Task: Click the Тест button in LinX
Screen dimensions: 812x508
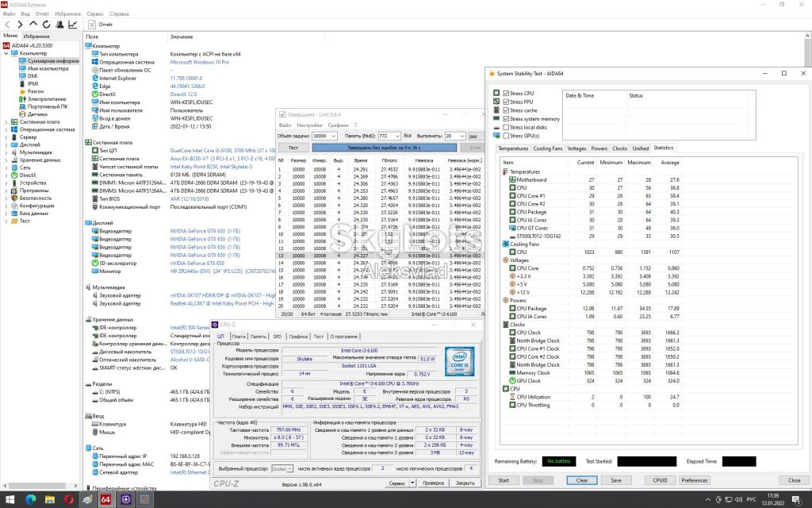Action: pyautogui.click(x=293, y=148)
